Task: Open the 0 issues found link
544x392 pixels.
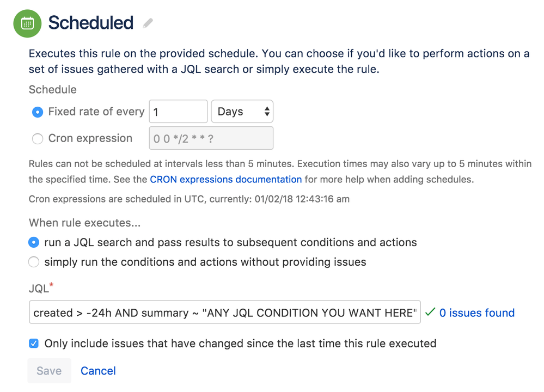Action: click(x=476, y=313)
